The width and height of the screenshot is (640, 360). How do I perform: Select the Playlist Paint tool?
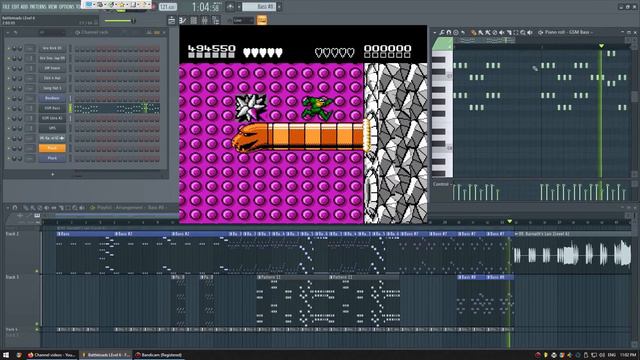(x=33, y=207)
